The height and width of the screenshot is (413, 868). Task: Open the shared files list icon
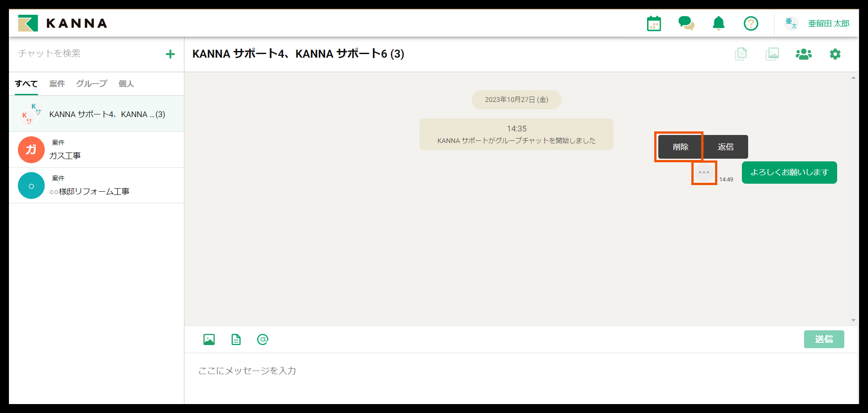(x=741, y=54)
